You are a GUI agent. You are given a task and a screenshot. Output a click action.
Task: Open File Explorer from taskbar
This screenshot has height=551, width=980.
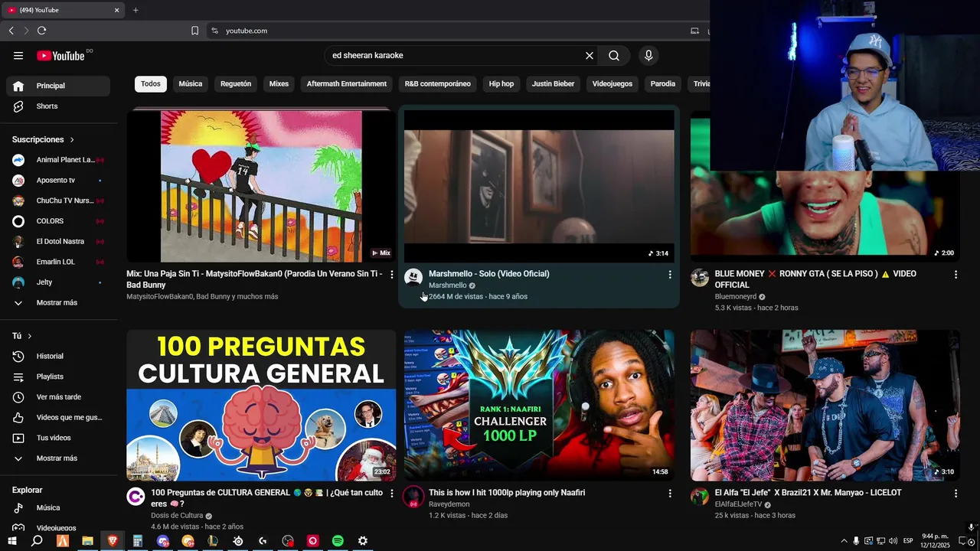point(87,541)
